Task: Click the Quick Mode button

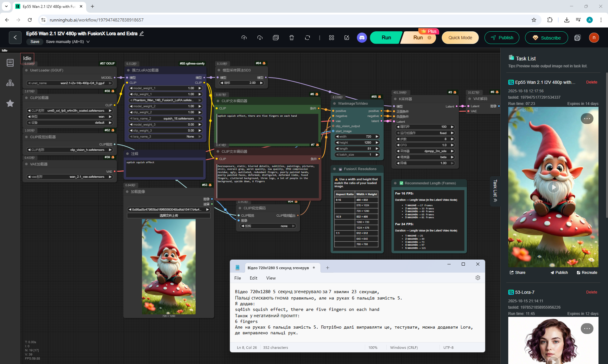Action: 460,38
